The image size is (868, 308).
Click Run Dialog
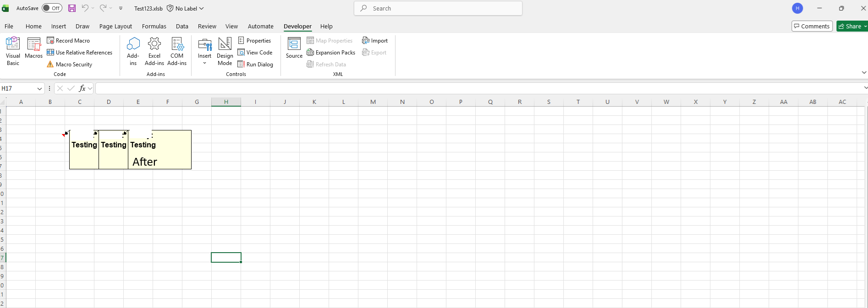[255, 65]
